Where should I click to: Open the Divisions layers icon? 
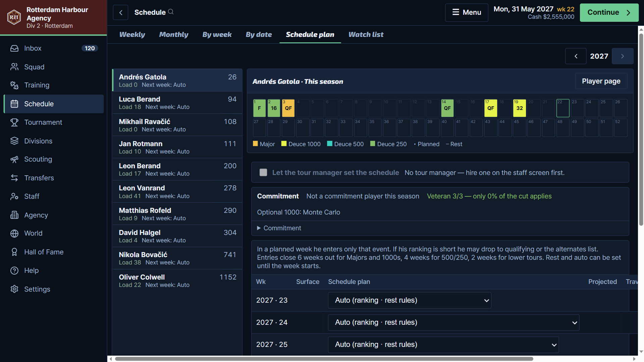tap(14, 141)
